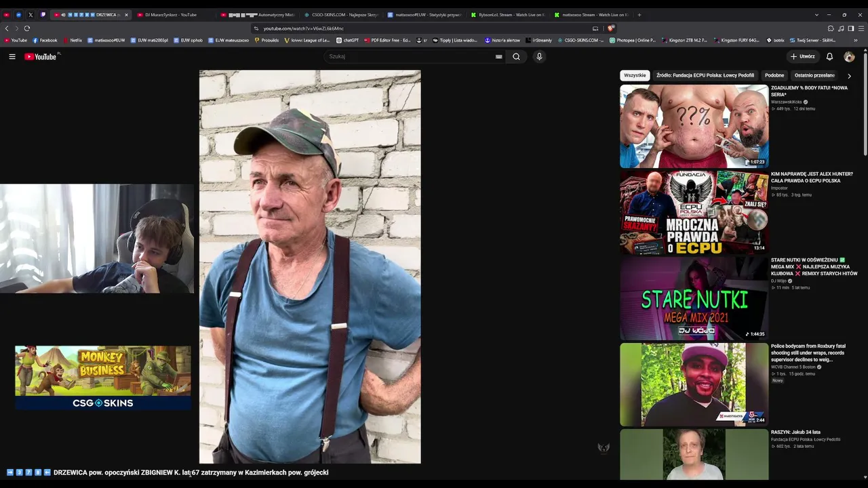
Task: Select the Wszystkie filter chip
Action: pos(635,76)
